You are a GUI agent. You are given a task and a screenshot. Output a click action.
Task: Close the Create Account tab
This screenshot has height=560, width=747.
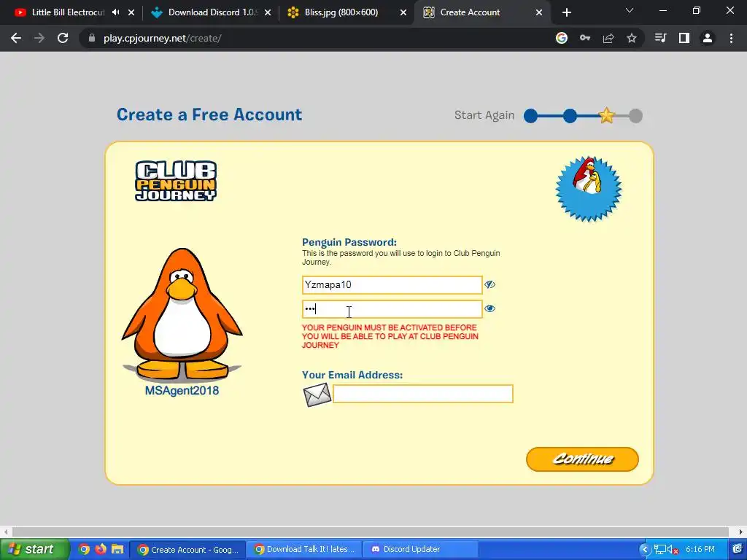click(539, 12)
